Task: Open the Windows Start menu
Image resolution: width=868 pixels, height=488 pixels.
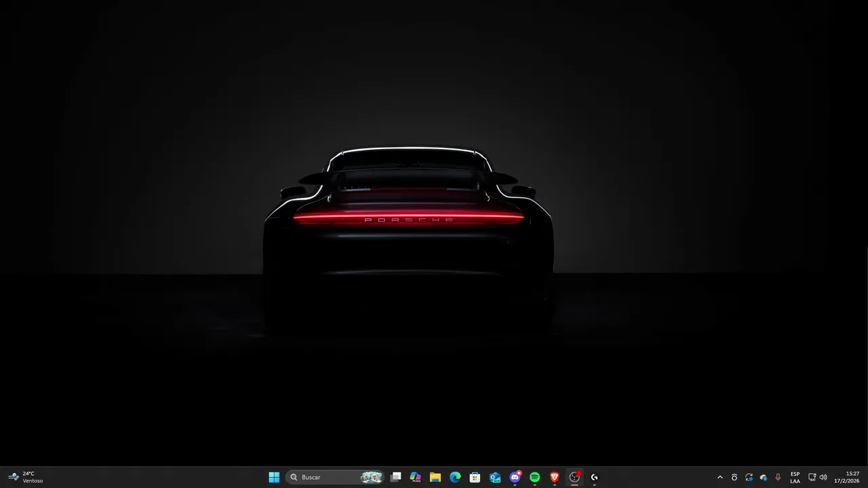Action: 274,477
